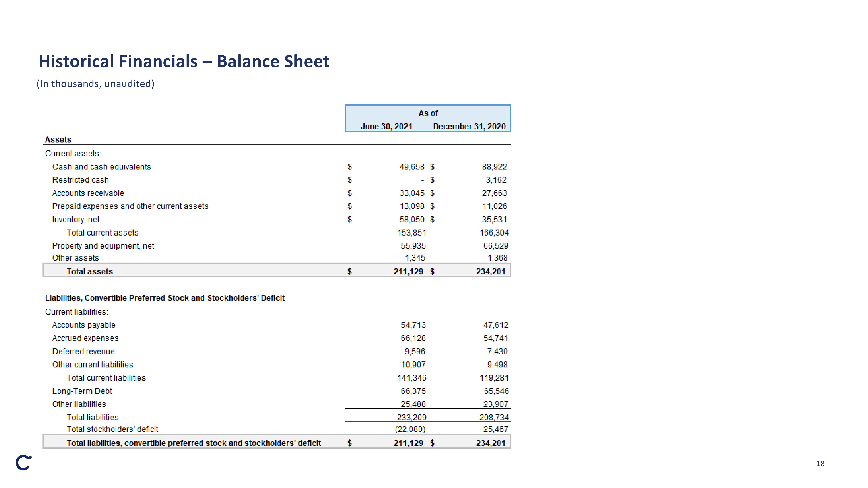
Task: Select accrued expenses value 66,128
Action: (413, 338)
